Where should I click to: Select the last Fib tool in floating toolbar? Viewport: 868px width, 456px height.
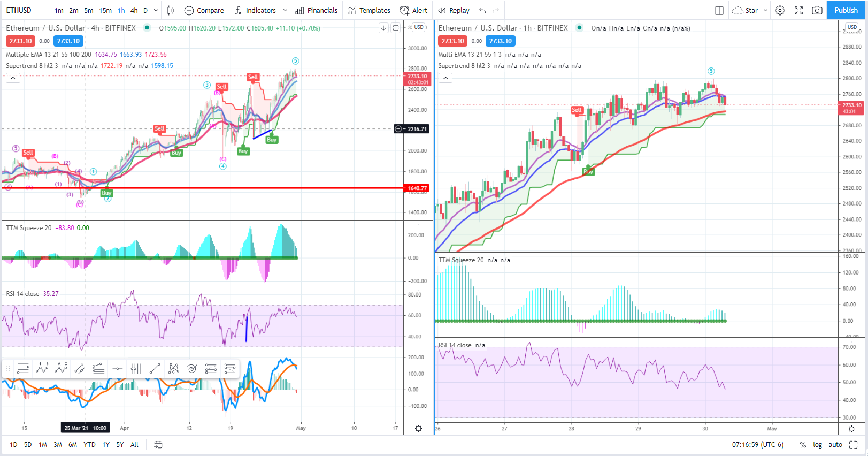point(230,368)
